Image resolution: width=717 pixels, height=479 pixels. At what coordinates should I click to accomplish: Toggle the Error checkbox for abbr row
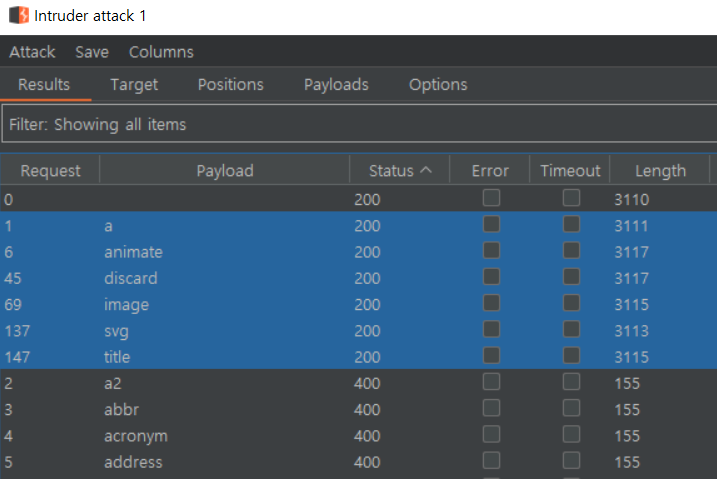(491, 408)
